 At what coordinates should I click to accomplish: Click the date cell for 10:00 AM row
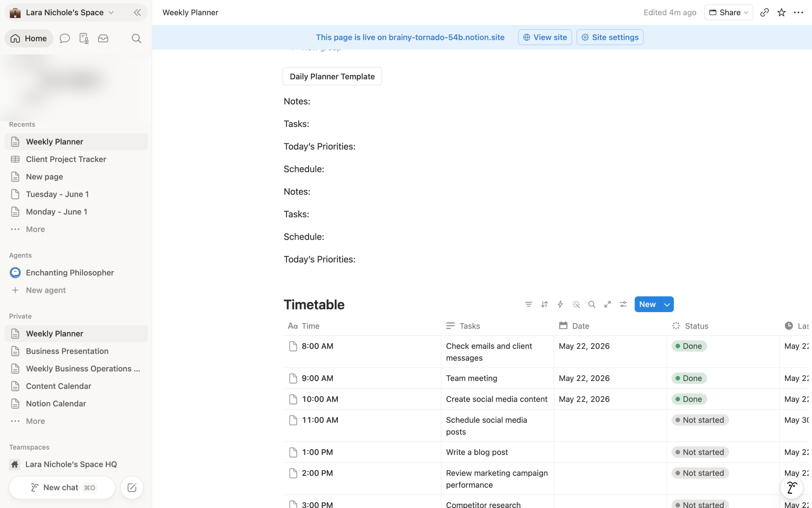610,399
